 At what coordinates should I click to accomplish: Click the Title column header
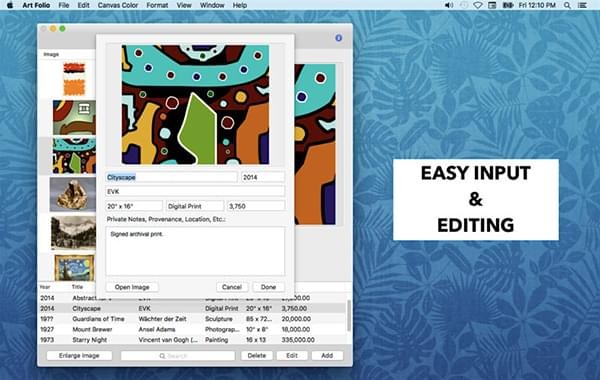[77, 287]
